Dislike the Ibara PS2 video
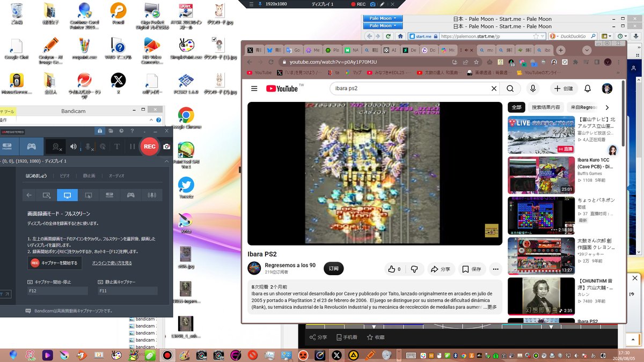The height and width of the screenshot is (362, 644). point(414,269)
